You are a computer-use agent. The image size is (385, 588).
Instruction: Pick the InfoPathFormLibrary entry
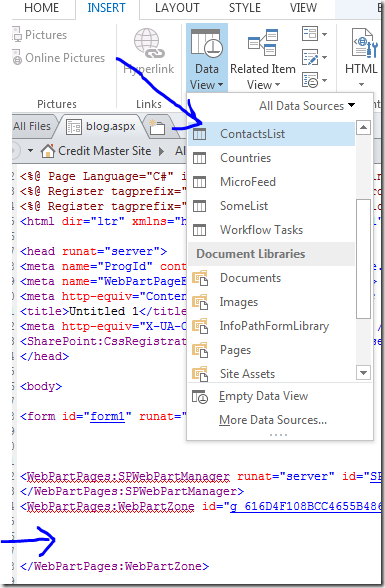(271, 326)
